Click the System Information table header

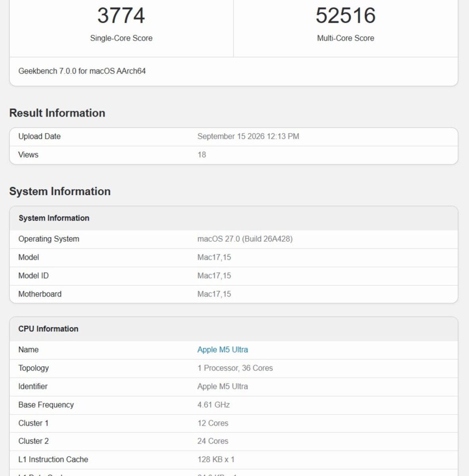click(x=54, y=218)
